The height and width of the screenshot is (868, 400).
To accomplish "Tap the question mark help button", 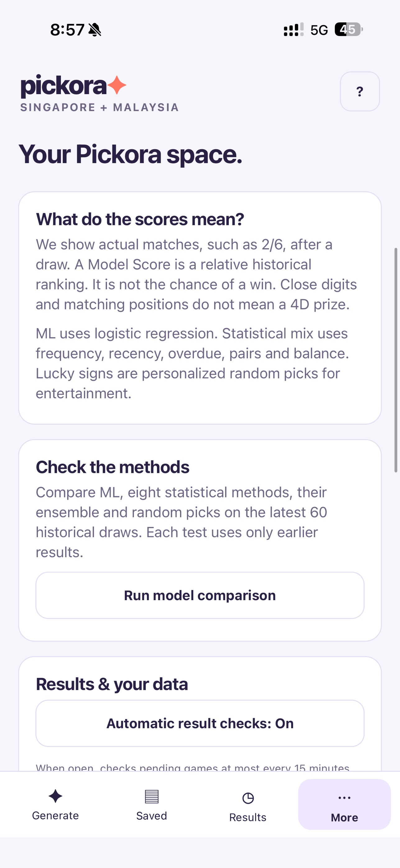I will click(x=360, y=91).
